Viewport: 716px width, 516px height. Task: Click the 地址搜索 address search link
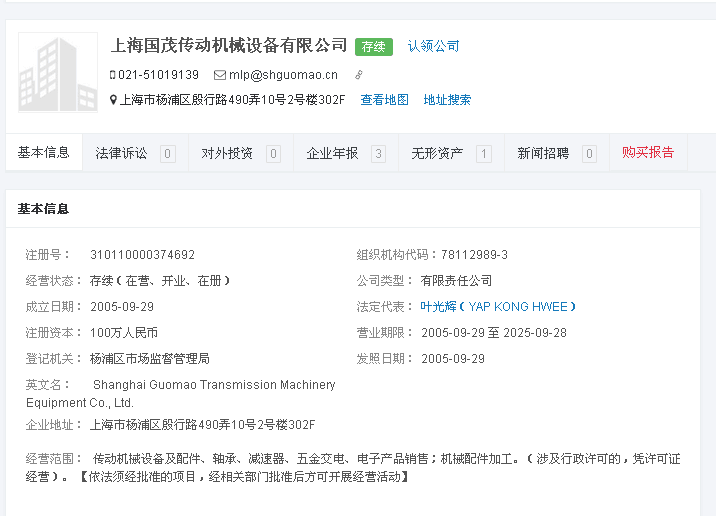pyautogui.click(x=447, y=100)
